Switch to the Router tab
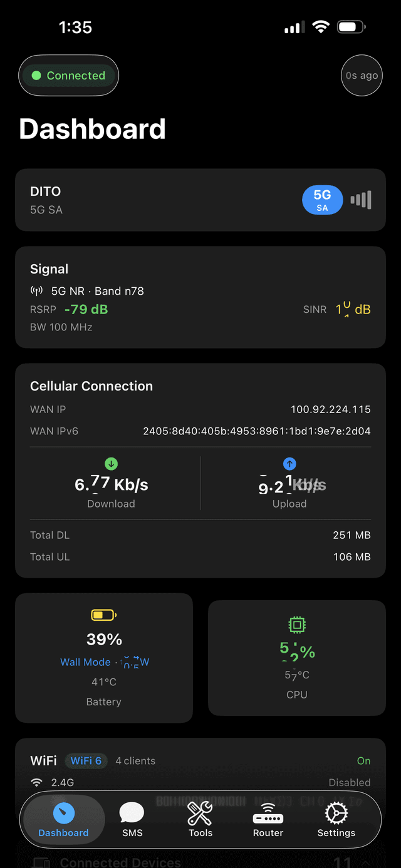 268,814
